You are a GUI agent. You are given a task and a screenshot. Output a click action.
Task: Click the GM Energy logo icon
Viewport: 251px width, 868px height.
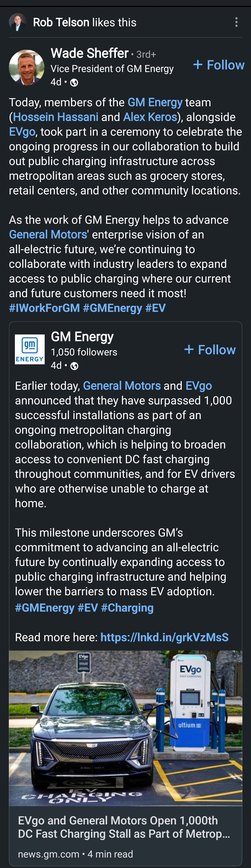pos(30,349)
